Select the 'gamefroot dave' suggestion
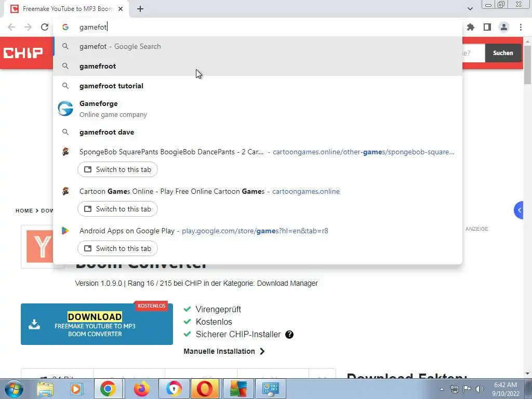This screenshot has width=532, height=399. 258,132
